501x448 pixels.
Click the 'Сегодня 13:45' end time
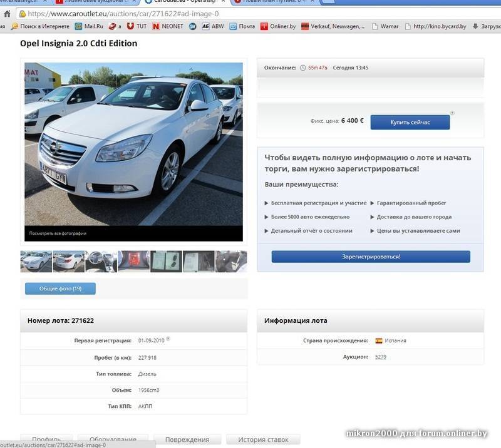(351, 68)
